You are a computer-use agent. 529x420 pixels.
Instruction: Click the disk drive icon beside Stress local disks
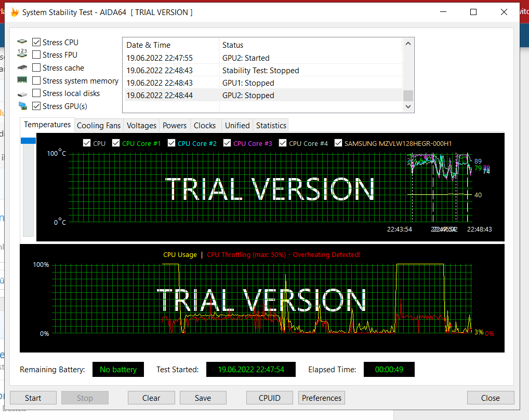coord(22,94)
